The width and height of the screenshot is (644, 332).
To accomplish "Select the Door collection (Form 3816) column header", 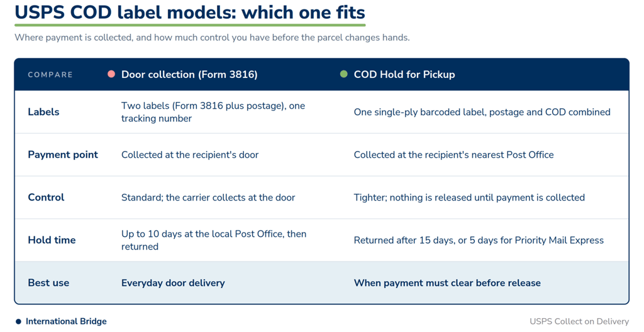I will tap(189, 74).
